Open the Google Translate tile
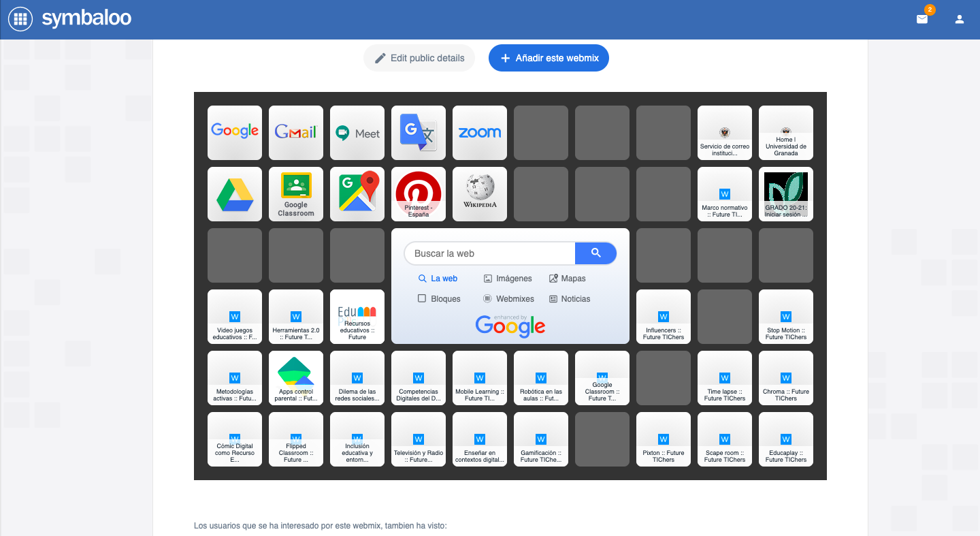980x536 pixels. [419, 133]
